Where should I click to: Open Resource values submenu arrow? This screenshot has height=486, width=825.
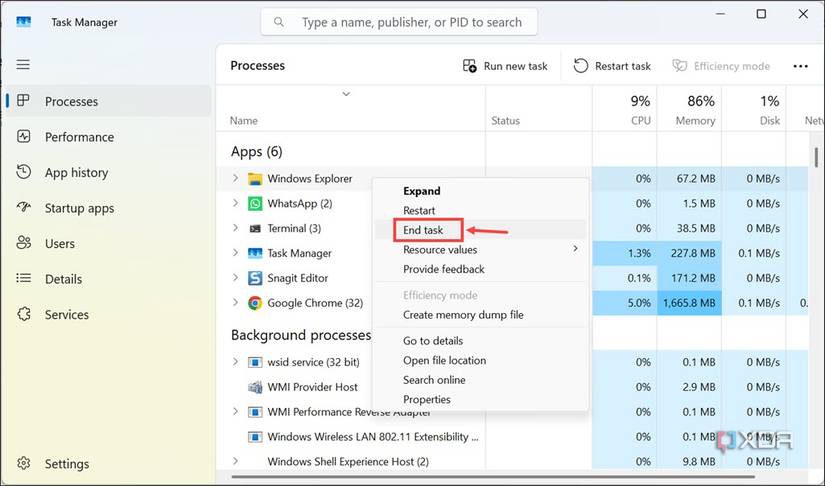pos(575,249)
